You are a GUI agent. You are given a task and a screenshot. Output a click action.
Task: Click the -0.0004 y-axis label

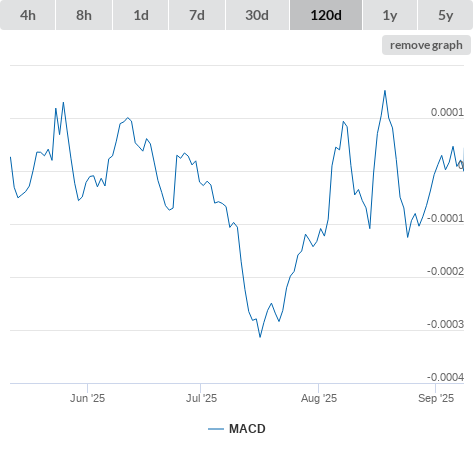point(445,377)
